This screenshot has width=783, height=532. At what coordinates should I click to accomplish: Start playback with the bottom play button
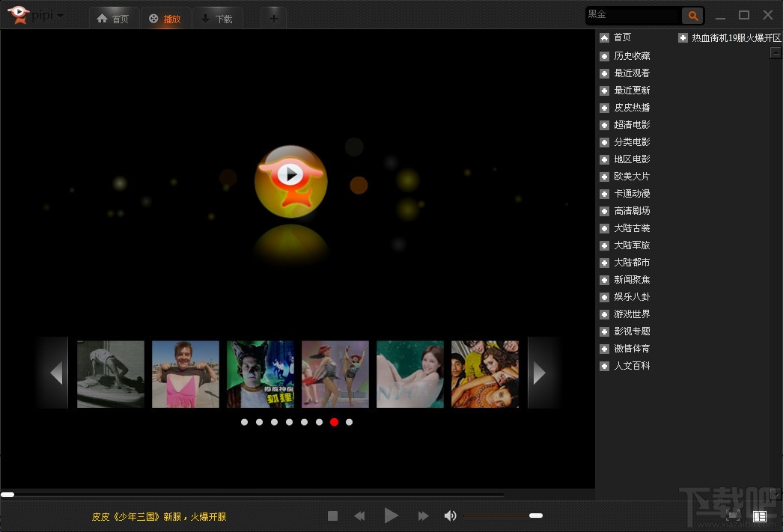391,516
